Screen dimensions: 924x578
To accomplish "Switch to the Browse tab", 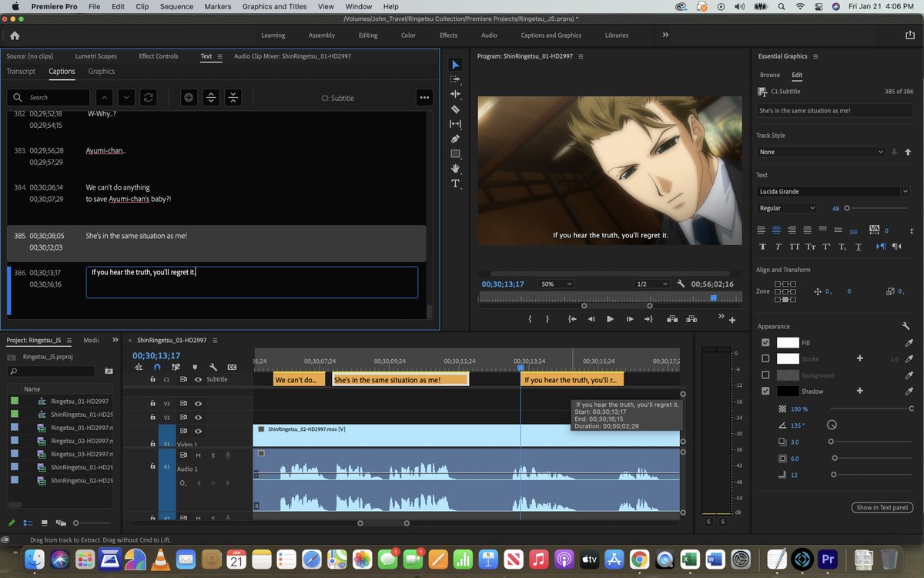I will [x=770, y=75].
